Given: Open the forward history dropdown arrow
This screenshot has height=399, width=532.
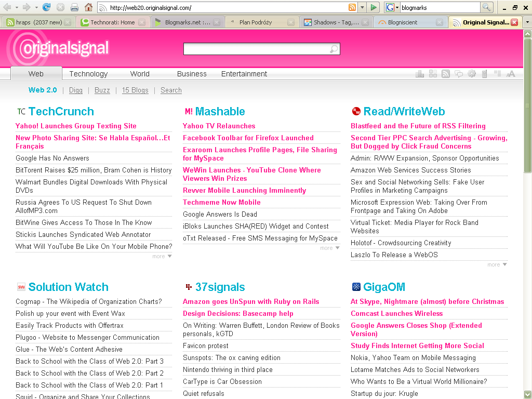Looking at the screenshot, I should pos(36,7).
